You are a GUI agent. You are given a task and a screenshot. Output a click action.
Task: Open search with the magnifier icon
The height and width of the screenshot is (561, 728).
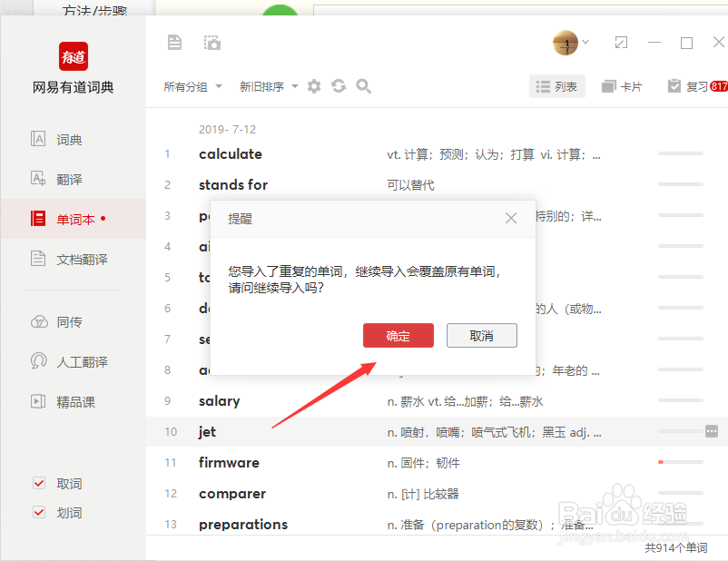(x=363, y=85)
